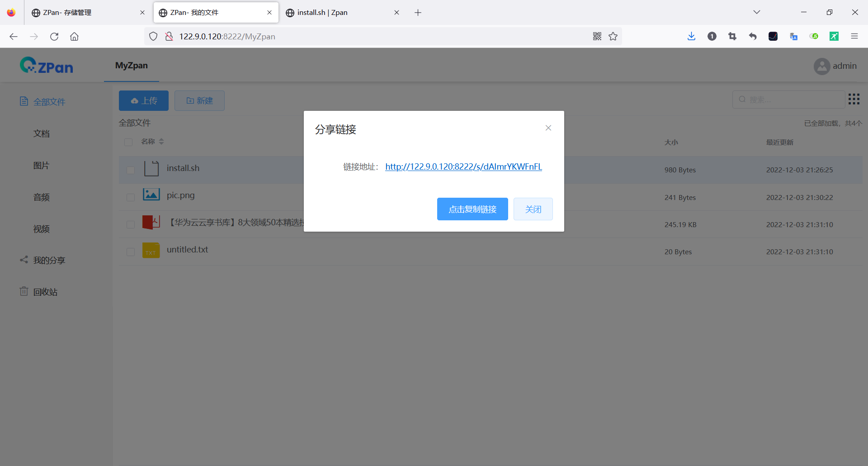Tick the checkbox for untitled.txt
This screenshot has height=466, width=868.
click(131, 252)
